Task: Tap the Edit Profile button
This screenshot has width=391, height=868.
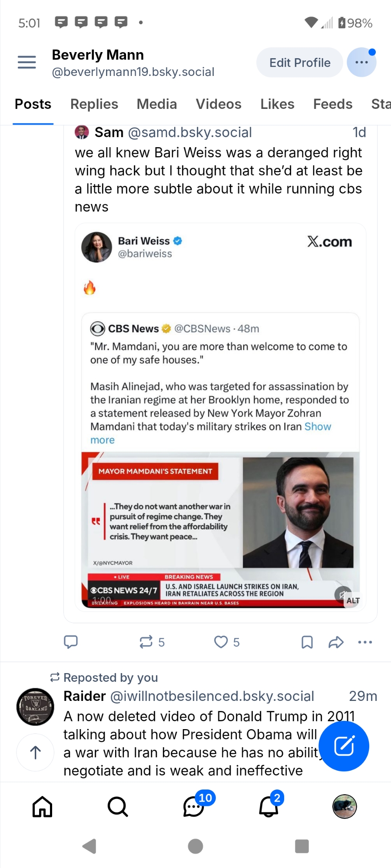Action: [300, 62]
